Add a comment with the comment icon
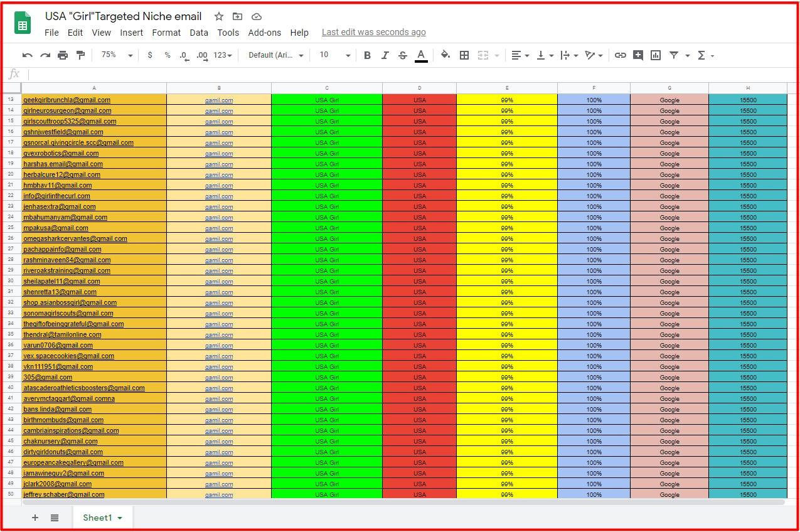 click(638, 55)
